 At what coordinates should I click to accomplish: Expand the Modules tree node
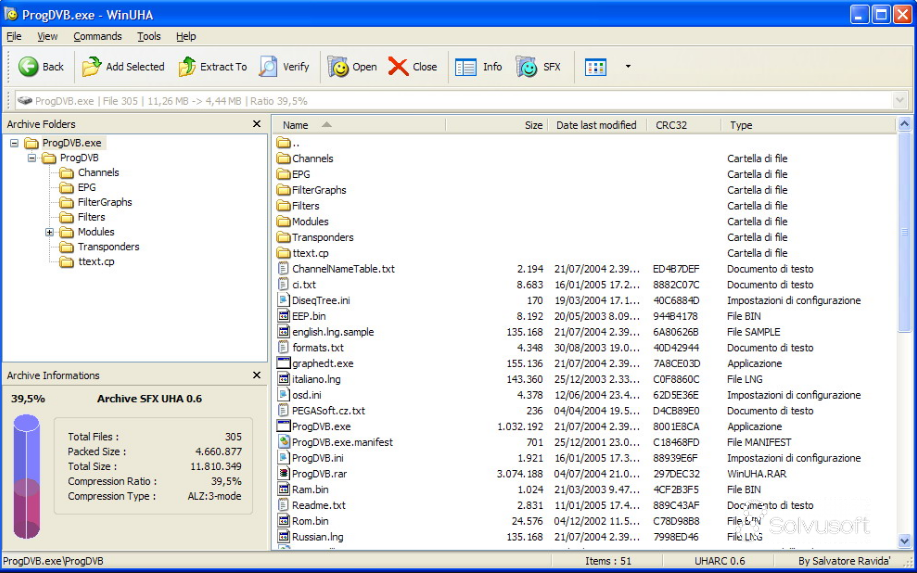tap(50, 232)
